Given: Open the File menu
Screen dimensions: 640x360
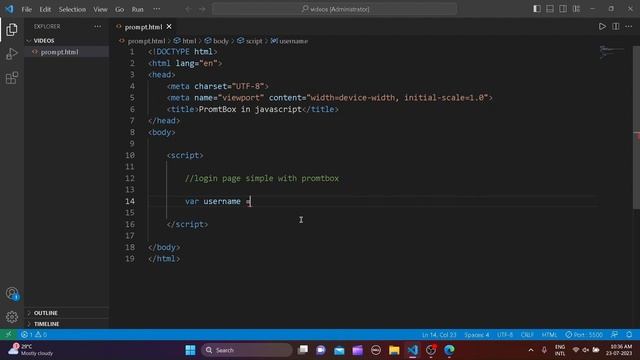Looking at the screenshot, I should click(27, 9).
